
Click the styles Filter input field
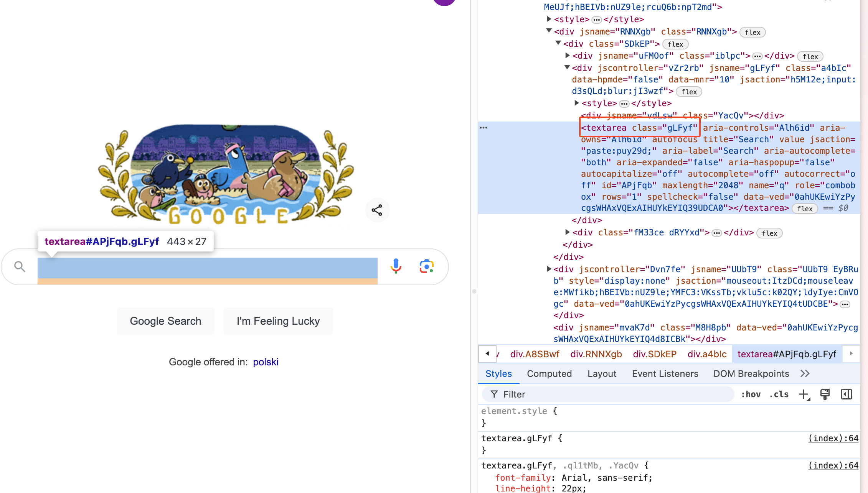coord(608,394)
